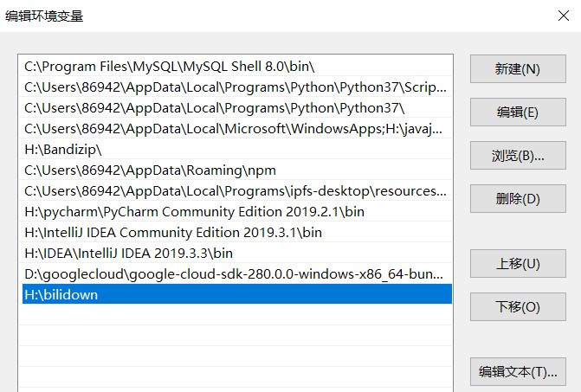Close the 编辑环境变量 dialog
This screenshot has height=392, width=581.
tap(564, 16)
